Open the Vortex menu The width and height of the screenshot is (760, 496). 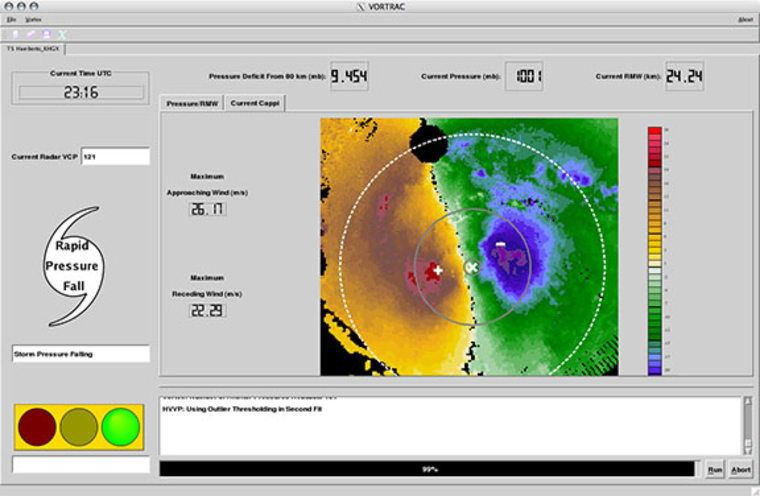(33, 20)
